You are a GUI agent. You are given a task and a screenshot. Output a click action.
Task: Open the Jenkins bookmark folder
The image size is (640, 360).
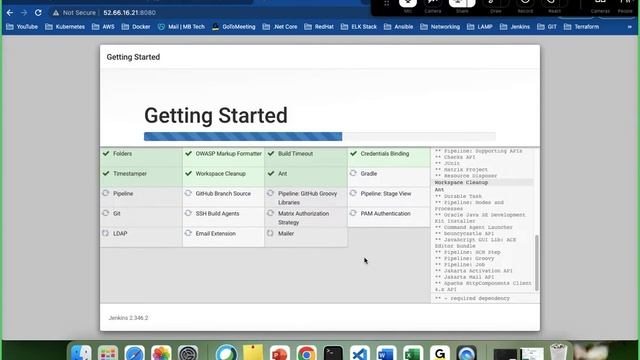515,27
